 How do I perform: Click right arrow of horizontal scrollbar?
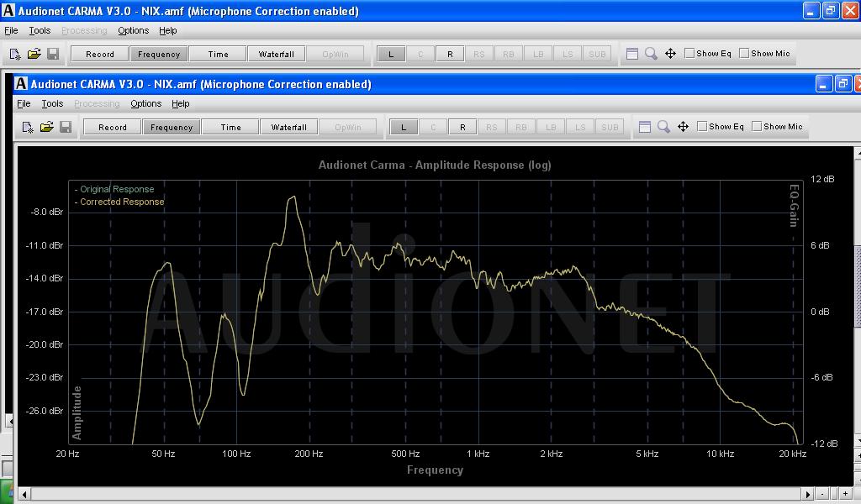[x=807, y=494]
